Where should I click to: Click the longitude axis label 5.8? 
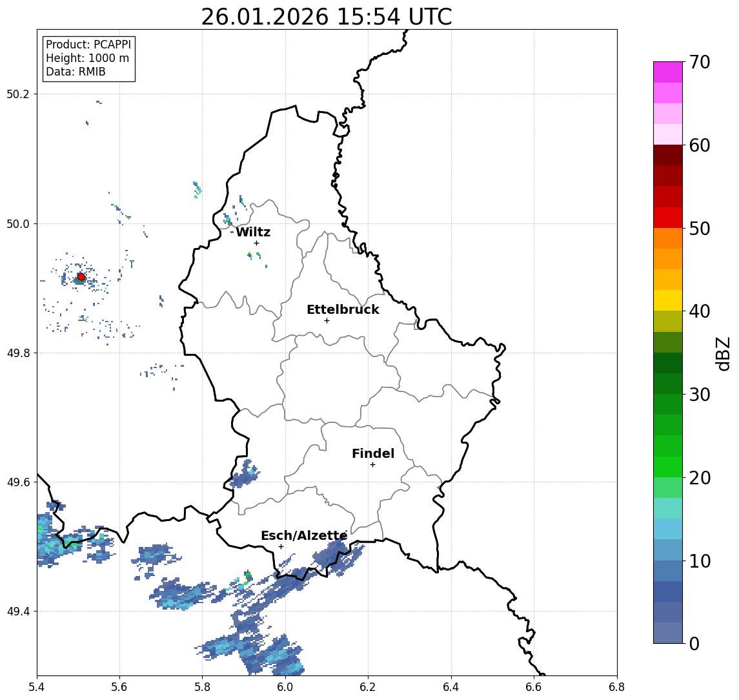(202, 687)
